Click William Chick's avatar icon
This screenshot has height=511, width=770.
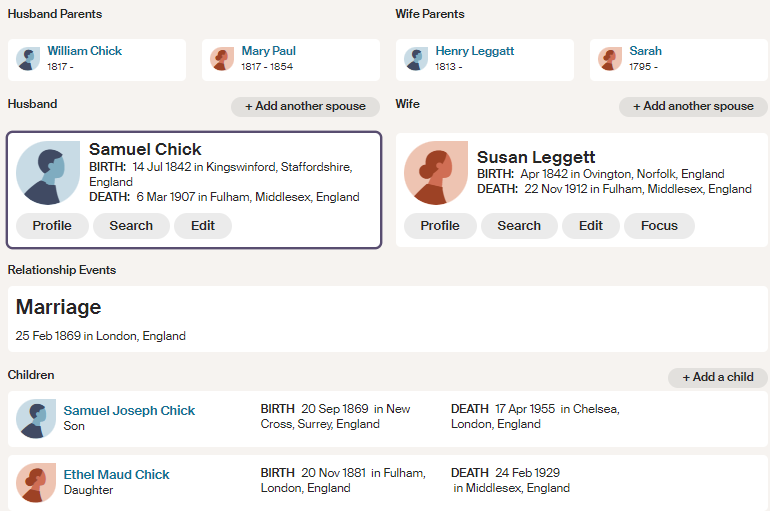(28, 59)
